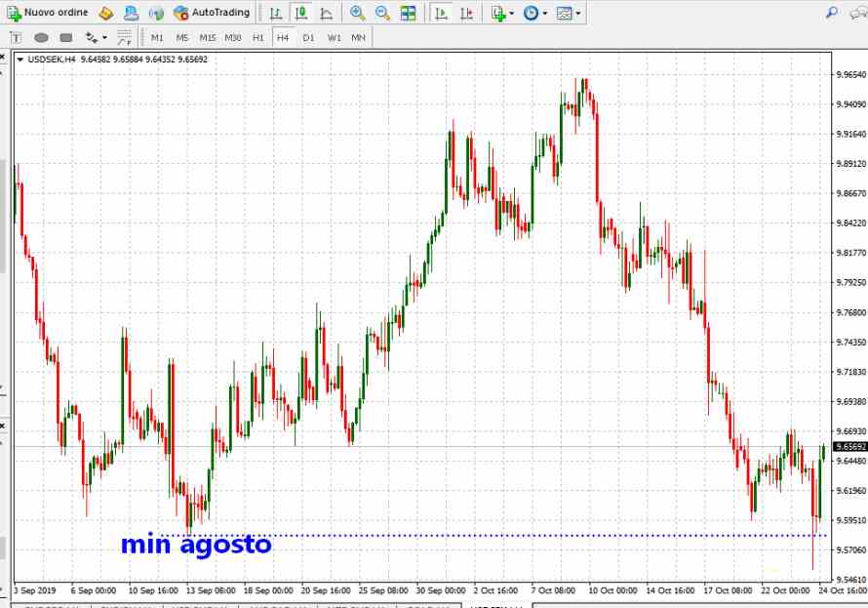Select the ellipse drawing tool

coord(41,37)
